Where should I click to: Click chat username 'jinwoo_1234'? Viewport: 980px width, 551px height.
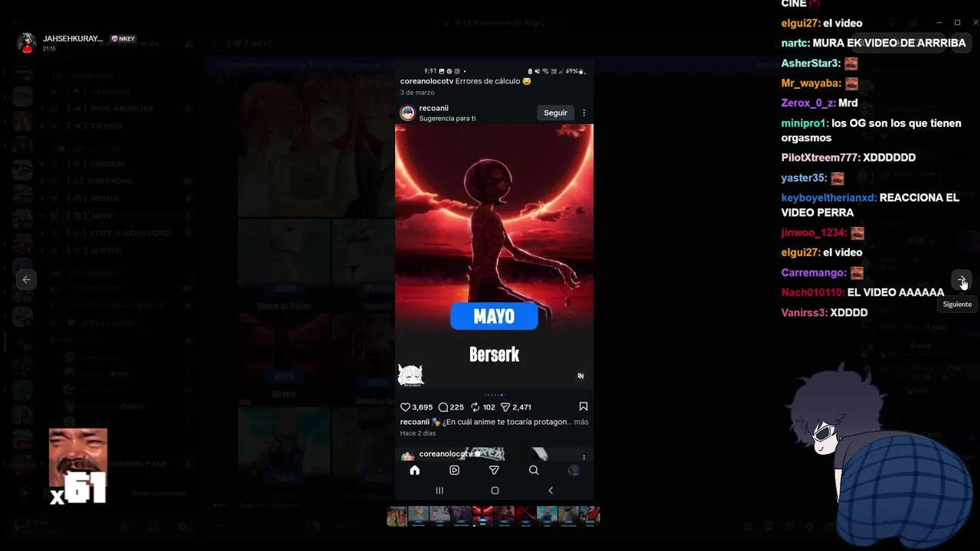pyautogui.click(x=813, y=233)
